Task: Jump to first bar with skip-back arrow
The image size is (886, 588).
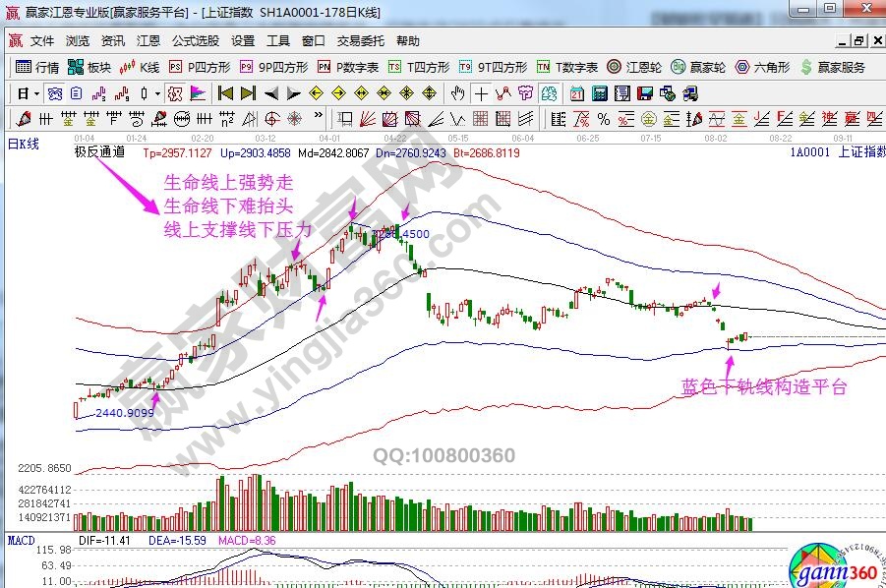Action: [225, 94]
